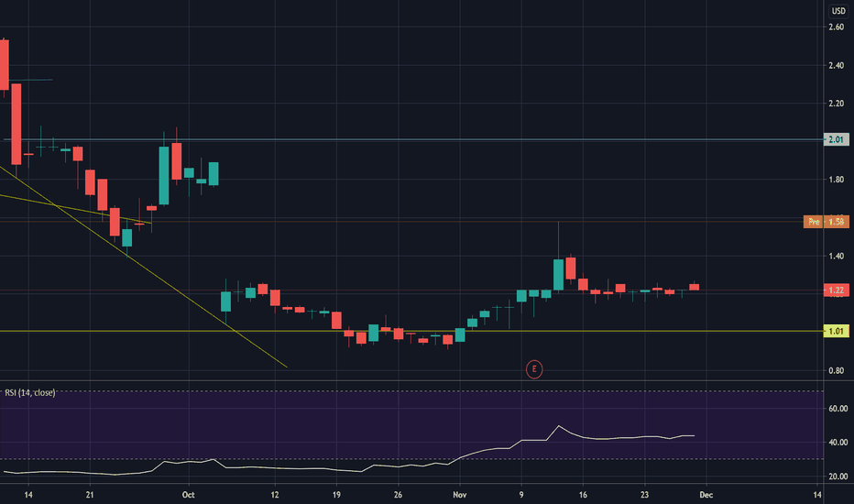Open the USD currency selector
Viewport: 854px width, 504px height.
838,11
